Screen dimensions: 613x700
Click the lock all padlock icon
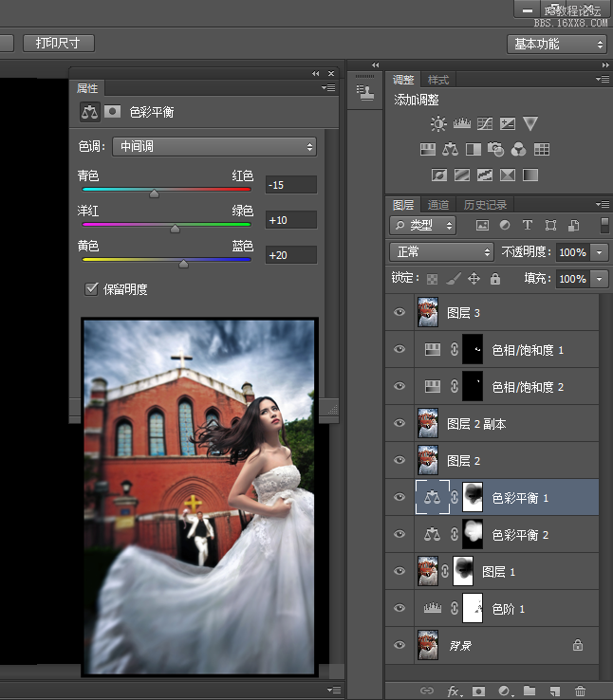click(x=494, y=279)
